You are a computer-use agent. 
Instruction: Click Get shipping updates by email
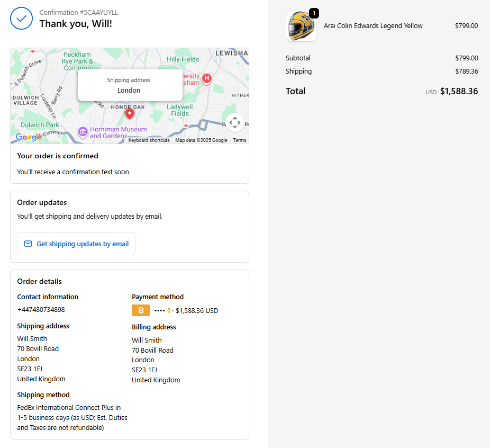[83, 244]
